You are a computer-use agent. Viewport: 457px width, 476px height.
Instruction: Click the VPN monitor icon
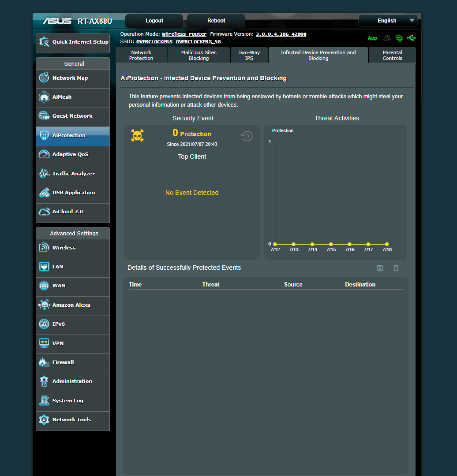point(44,343)
